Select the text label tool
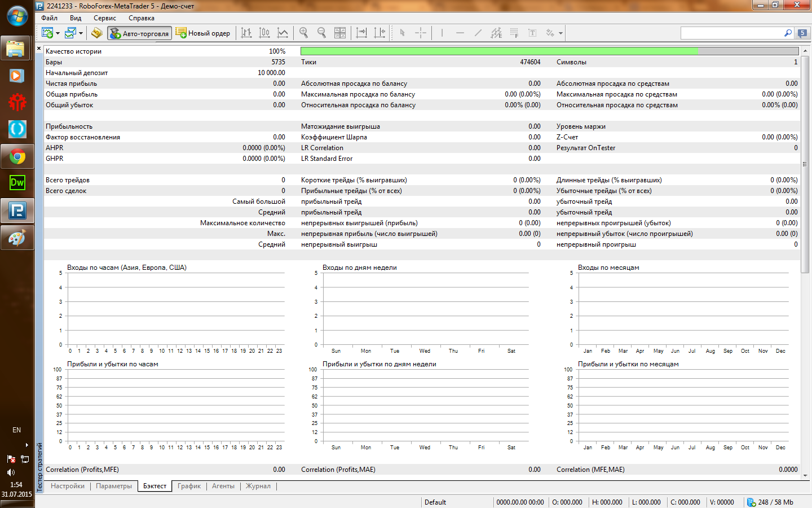 pos(532,33)
